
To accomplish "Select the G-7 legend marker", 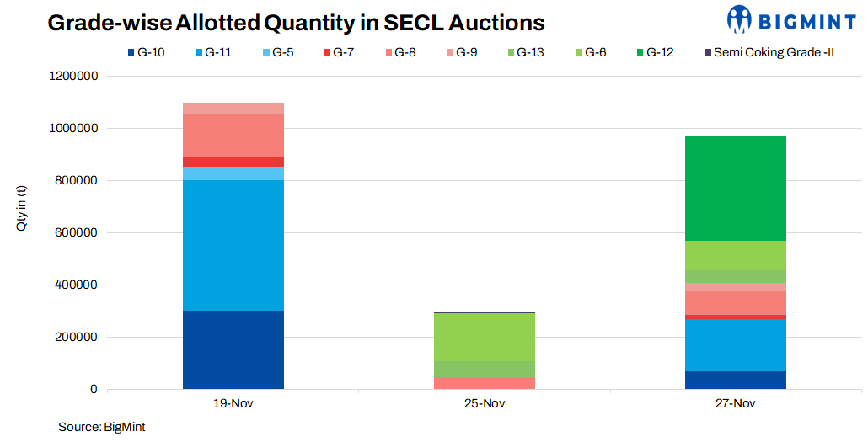I will click(324, 53).
